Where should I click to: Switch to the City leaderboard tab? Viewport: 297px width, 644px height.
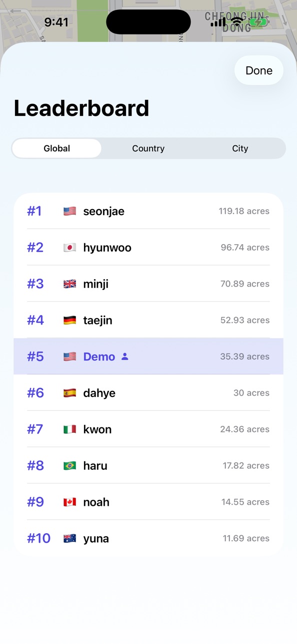coord(240,148)
